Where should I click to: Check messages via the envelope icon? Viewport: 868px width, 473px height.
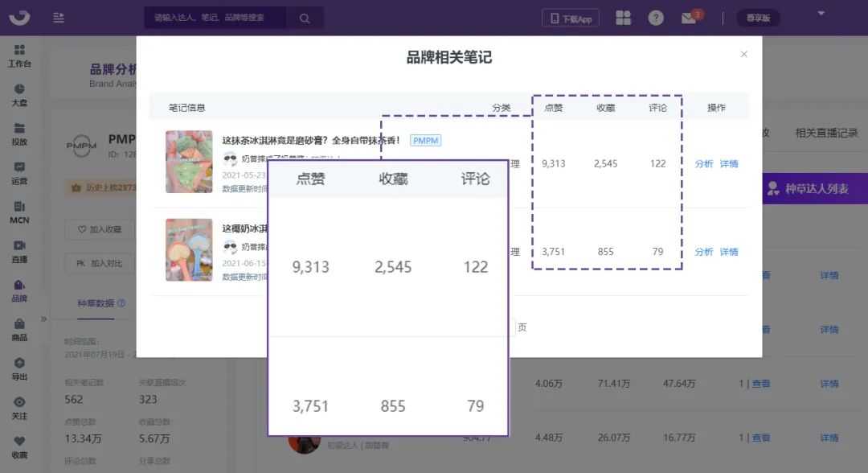(689, 17)
